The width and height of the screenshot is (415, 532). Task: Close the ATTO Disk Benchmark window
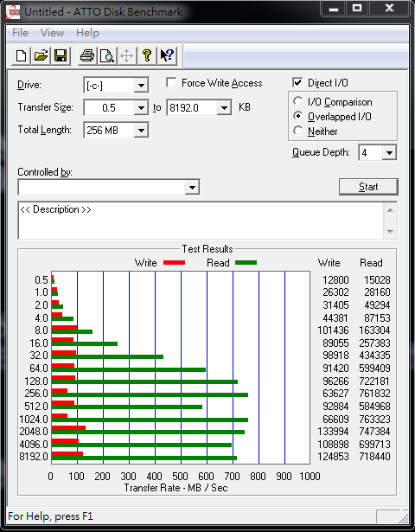pos(389,8)
